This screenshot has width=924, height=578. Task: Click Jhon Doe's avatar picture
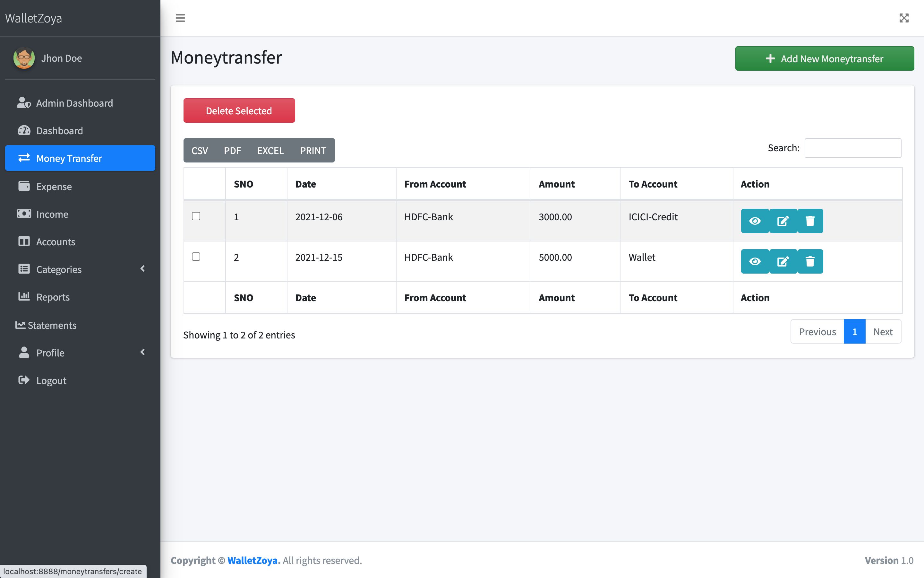[24, 58]
